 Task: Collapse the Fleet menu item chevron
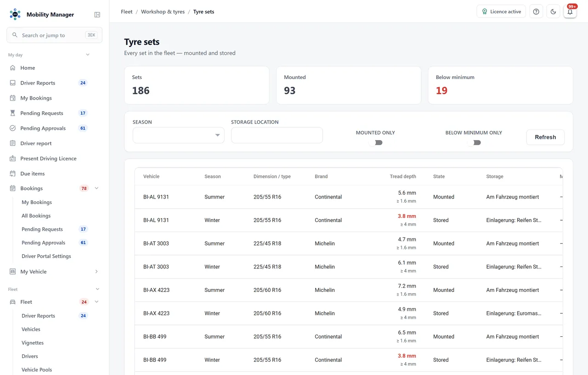pos(96,302)
